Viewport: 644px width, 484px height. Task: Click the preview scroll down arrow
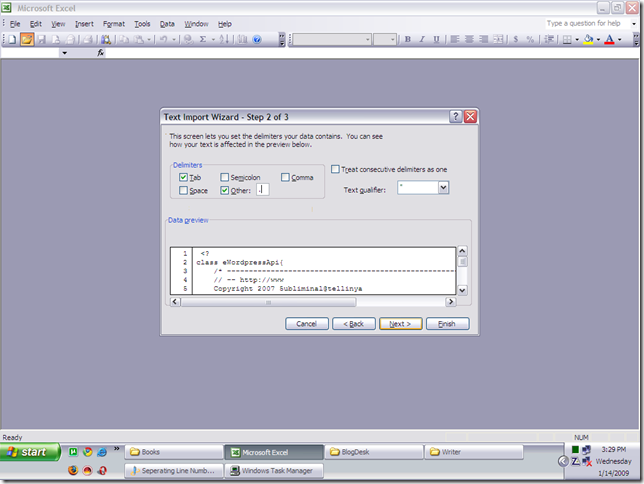point(462,290)
